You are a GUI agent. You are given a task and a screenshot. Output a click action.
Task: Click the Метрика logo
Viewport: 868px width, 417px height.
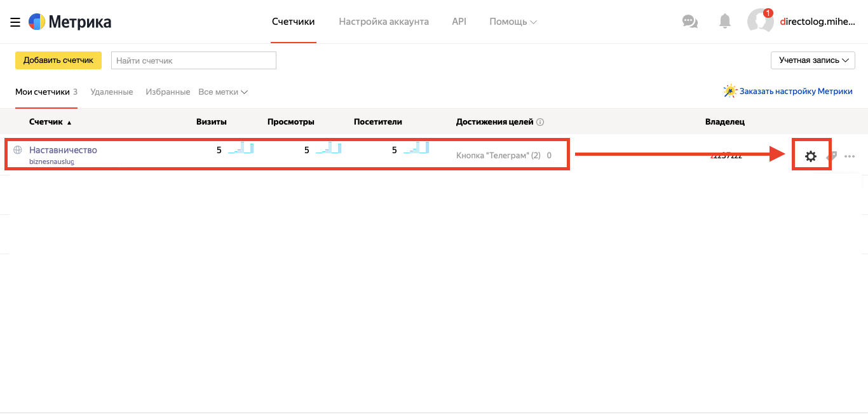point(70,22)
